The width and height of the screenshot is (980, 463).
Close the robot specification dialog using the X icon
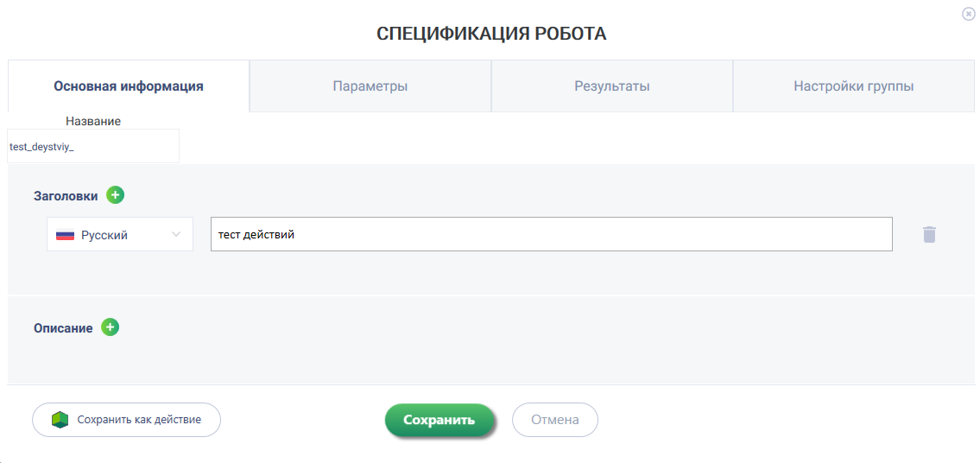(968, 14)
